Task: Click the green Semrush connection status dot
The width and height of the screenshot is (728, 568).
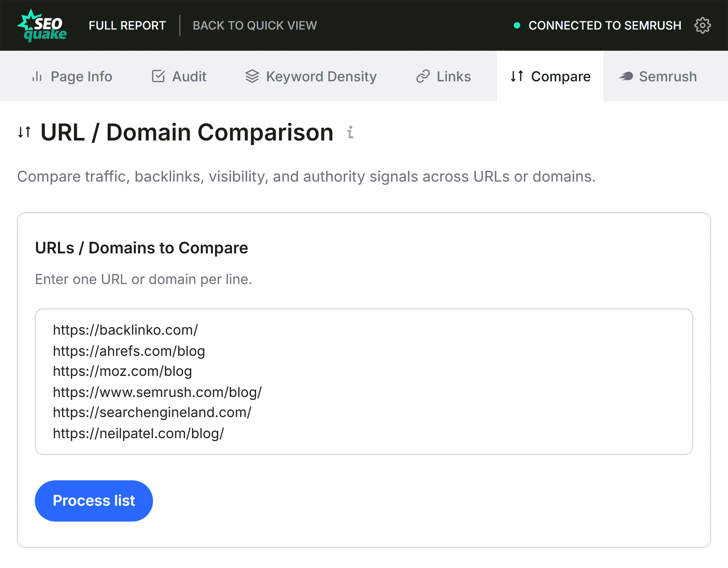Action: 517,25
